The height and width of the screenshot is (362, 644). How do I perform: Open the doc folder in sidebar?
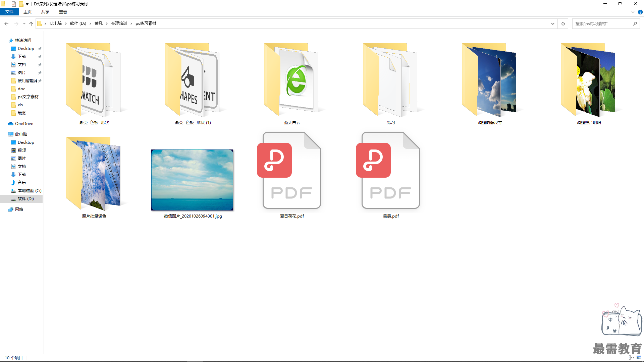21,89
